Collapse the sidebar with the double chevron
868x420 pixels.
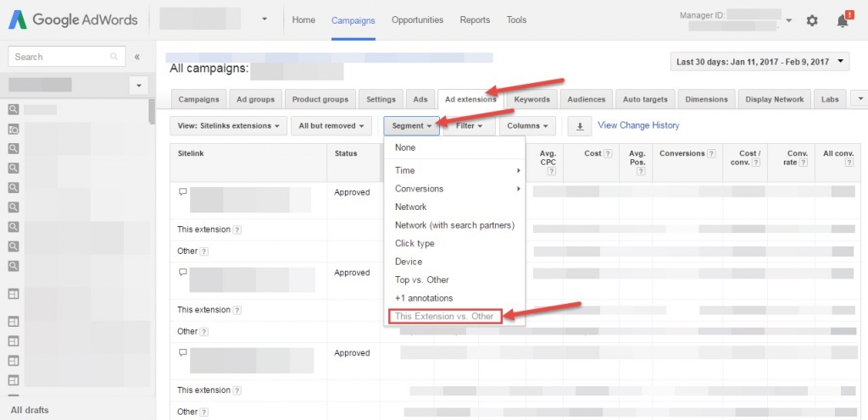click(x=136, y=57)
